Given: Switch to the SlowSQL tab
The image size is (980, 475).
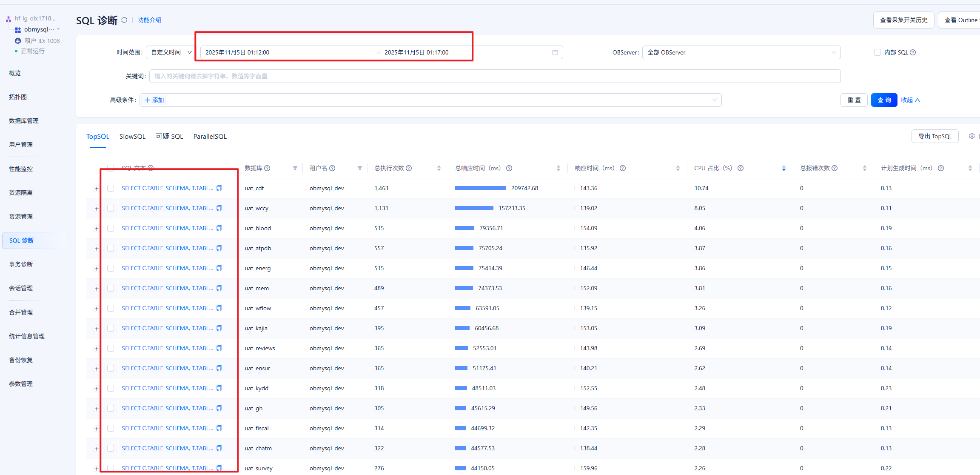Looking at the screenshot, I should pos(132,136).
